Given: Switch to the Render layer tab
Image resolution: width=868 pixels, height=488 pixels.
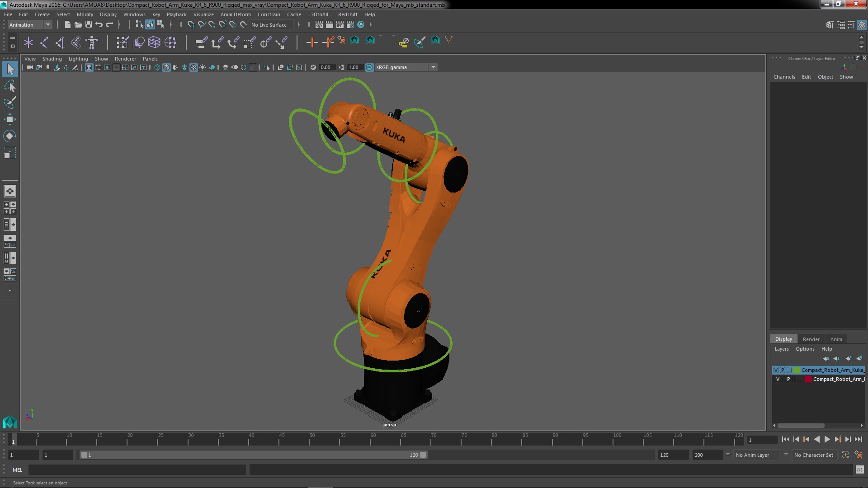Looking at the screenshot, I should tap(811, 339).
